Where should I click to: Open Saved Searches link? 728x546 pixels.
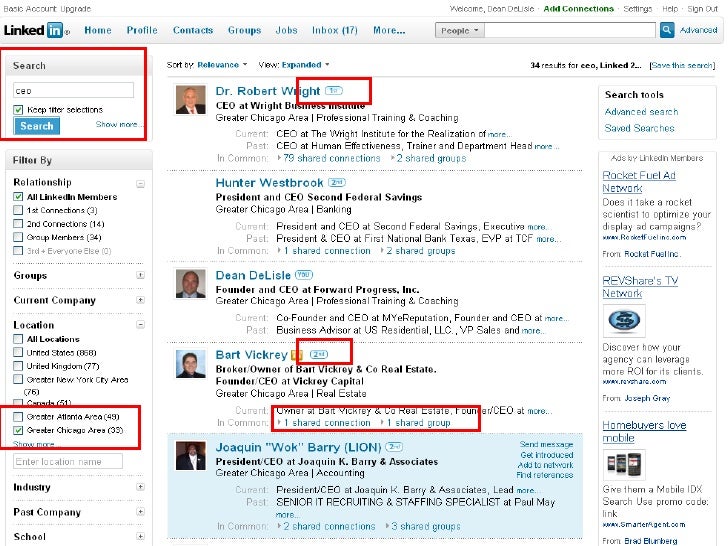pos(639,128)
